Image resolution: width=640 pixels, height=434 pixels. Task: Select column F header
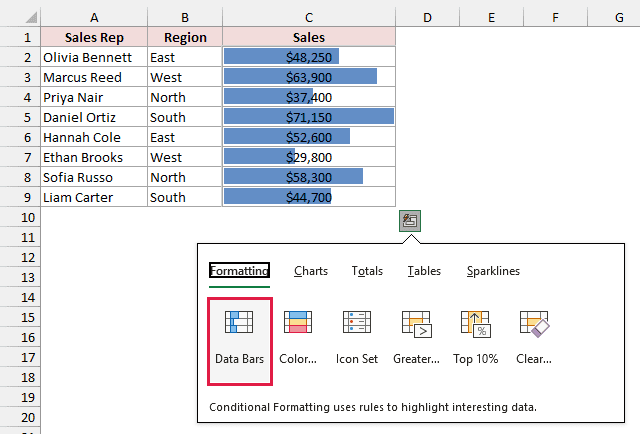click(555, 18)
